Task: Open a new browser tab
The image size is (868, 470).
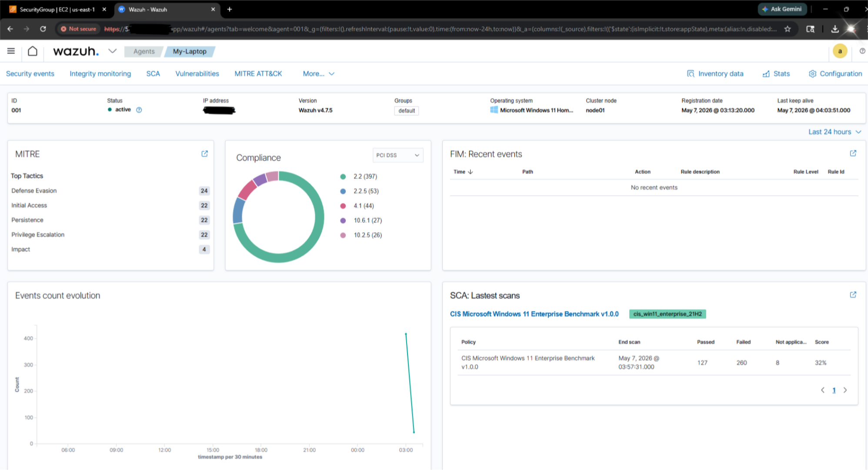Action: [x=230, y=9]
